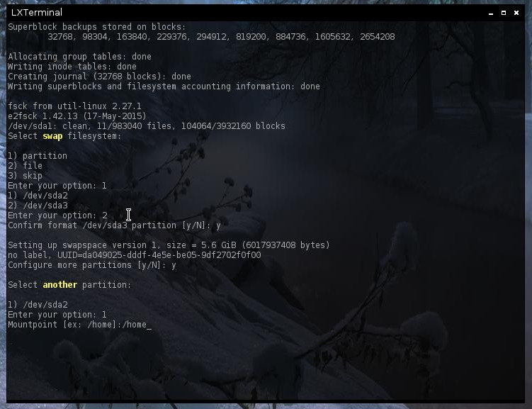Screen dimensions: 532x409
Task: Click the 'Writing superblocks and filesystem accounting' line
Action: tap(164, 86)
